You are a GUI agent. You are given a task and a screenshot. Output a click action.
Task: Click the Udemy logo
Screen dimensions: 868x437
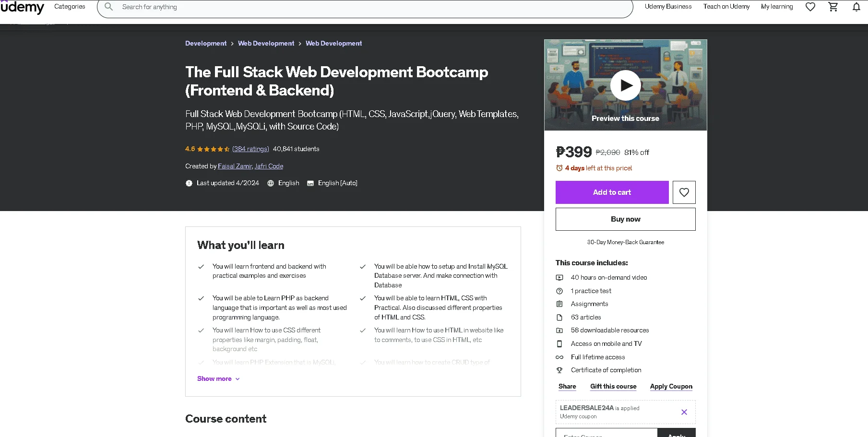pyautogui.click(x=22, y=7)
